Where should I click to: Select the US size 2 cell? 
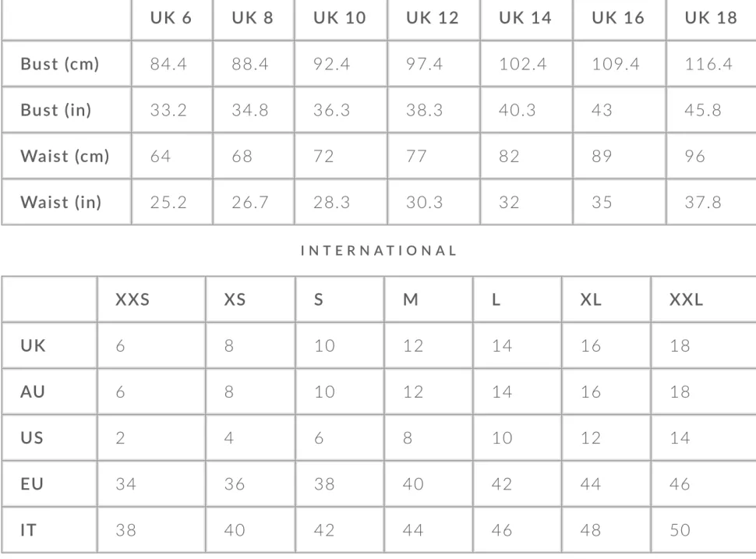[151, 438]
